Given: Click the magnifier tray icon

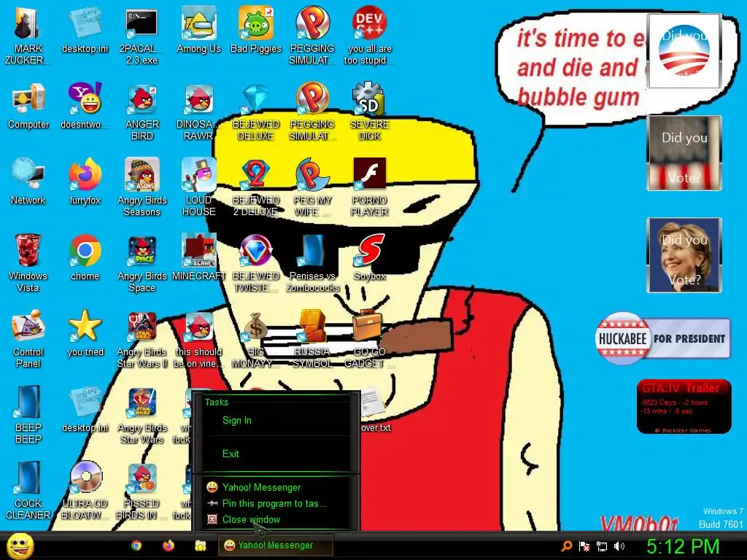Looking at the screenshot, I should pos(567,546).
